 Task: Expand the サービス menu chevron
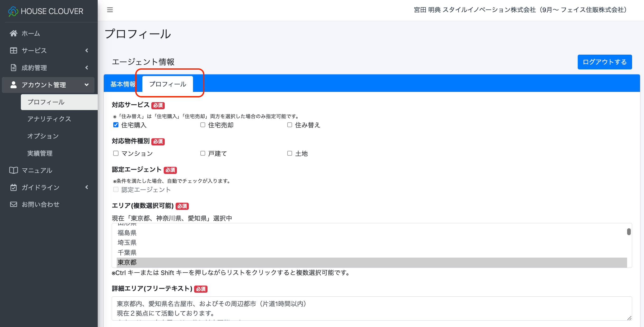coord(87,50)
